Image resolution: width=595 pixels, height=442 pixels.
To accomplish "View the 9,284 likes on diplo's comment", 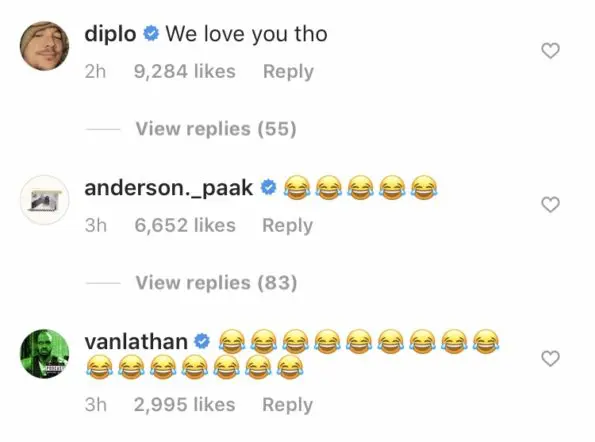I will pos(185,72).
